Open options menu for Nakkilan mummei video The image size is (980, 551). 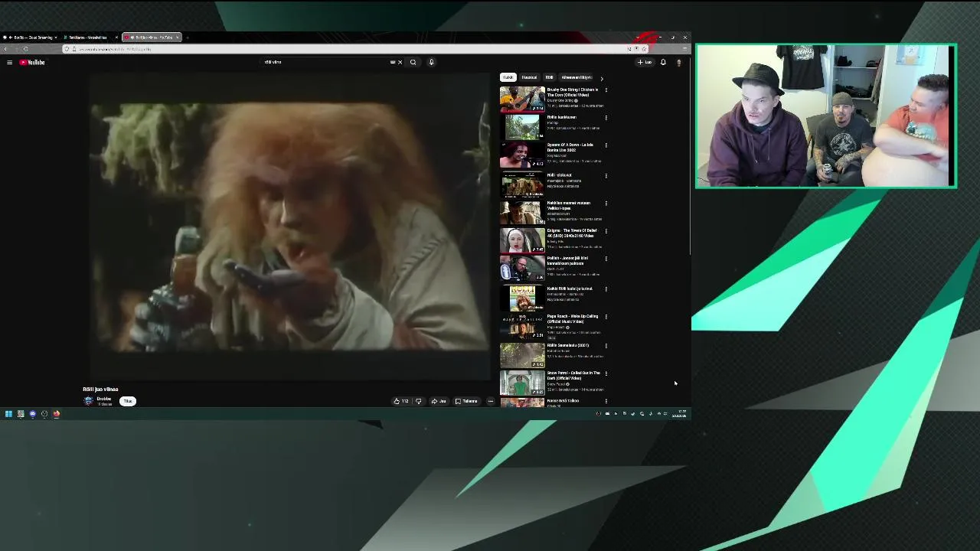606,204
